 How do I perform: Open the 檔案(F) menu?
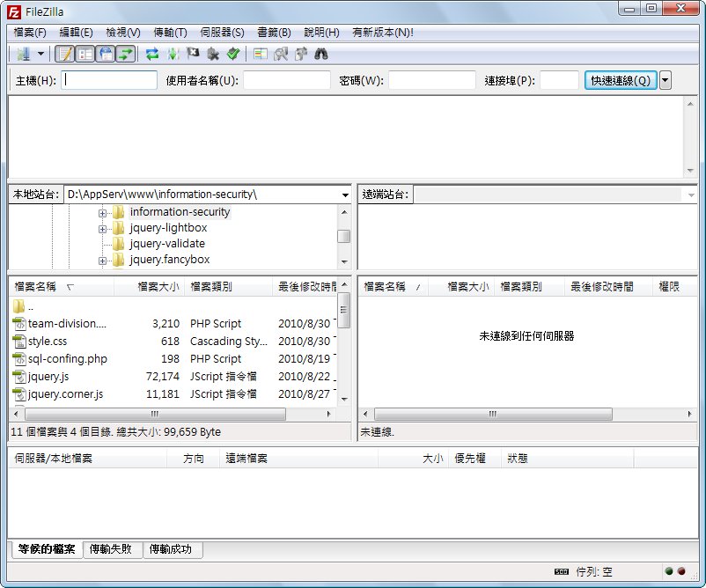coord(30,33)
